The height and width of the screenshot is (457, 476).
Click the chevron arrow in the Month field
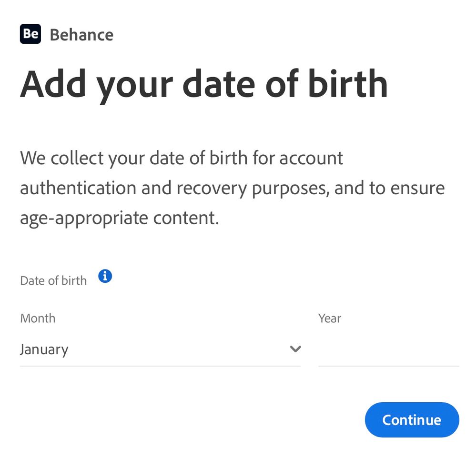click(x=295, y=349)
